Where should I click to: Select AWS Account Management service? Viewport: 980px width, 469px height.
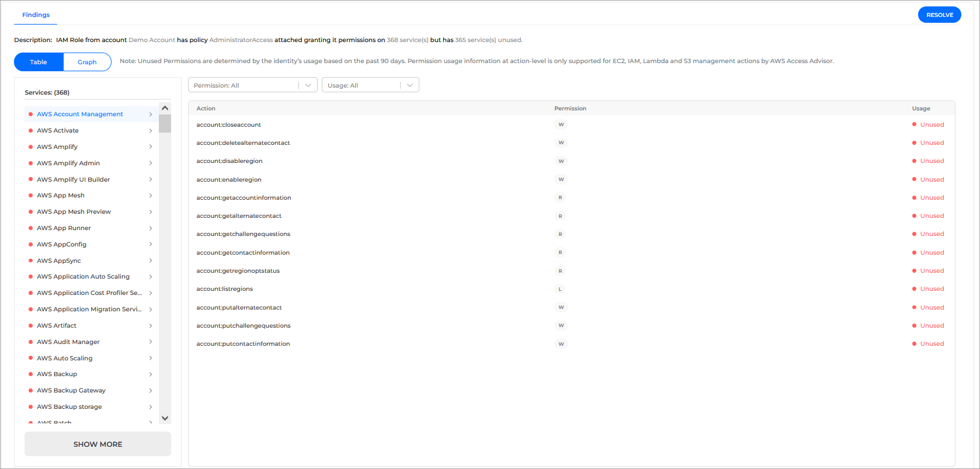click(91, 114)
